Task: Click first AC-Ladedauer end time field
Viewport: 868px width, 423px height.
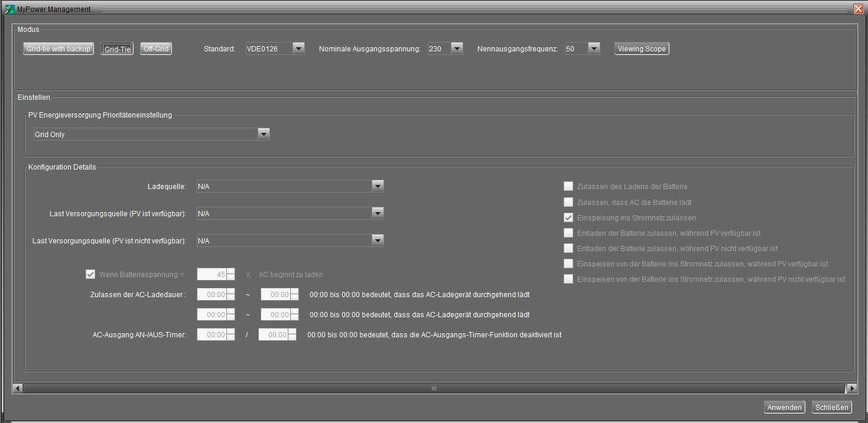Action: tap(275, 294)
